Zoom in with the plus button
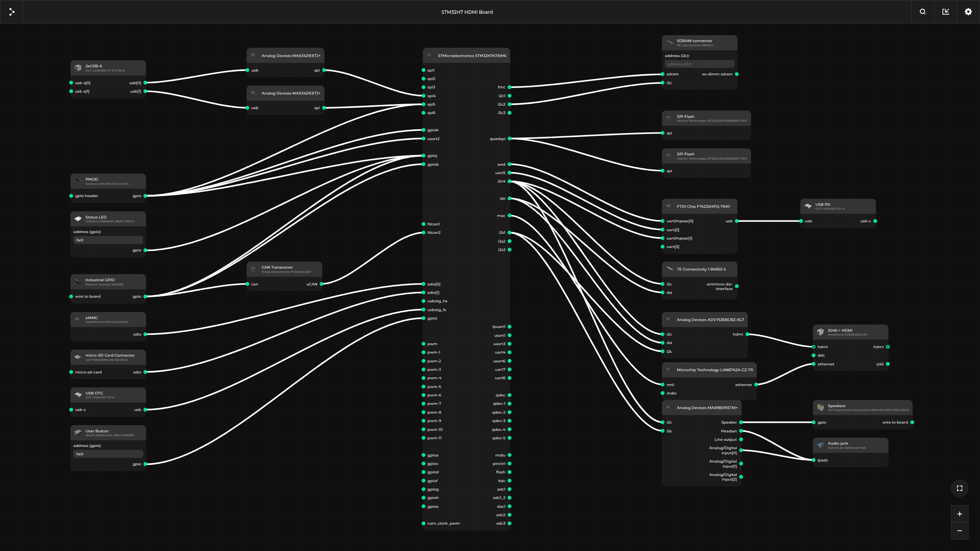 pyautogui.click(x=959, y=514)
